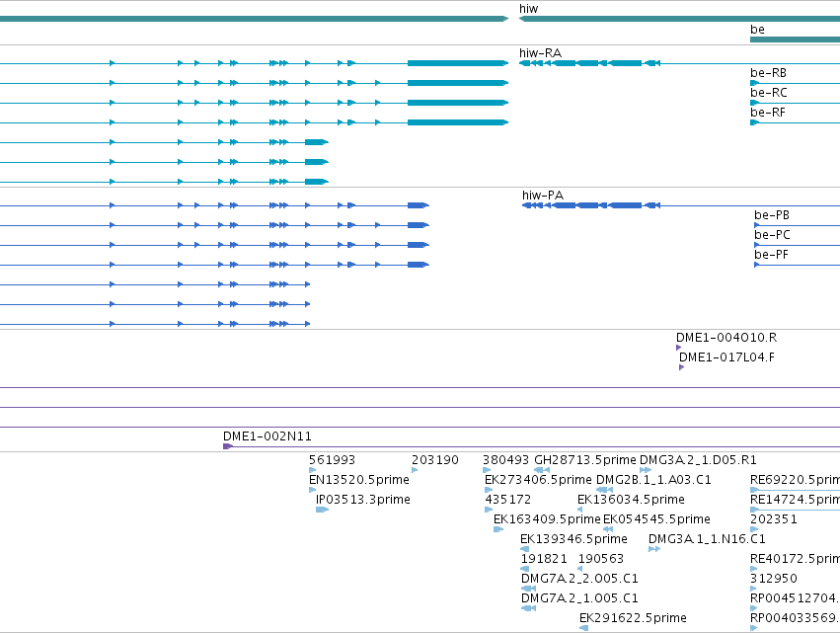Open the be-RB transcript label
The height and width of the screenshot is (633, 840).
(x=768, y=73)
